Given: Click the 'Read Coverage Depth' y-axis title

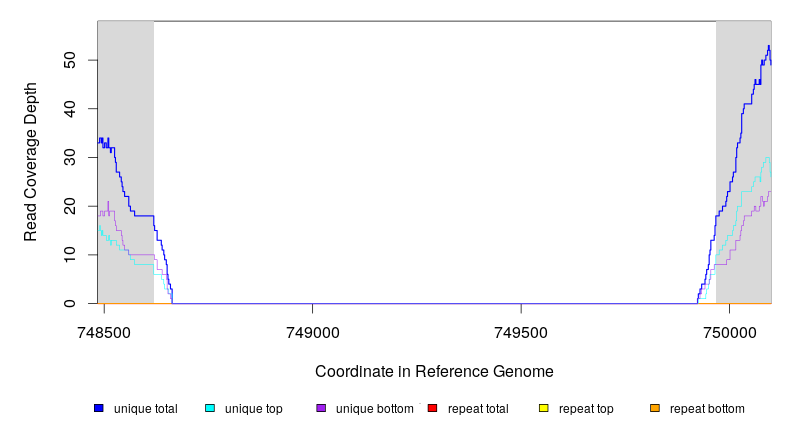Looking at the screenshot, I should pyautogui.click(x=31, y=163).
